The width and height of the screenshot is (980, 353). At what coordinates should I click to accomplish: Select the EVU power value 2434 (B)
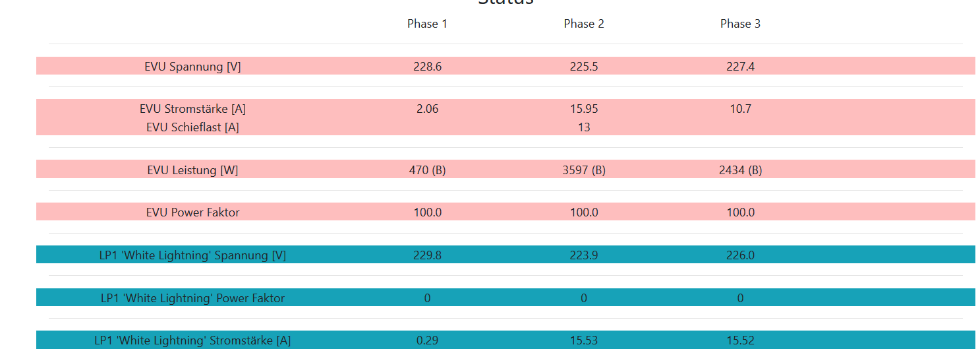click(740, 170)
